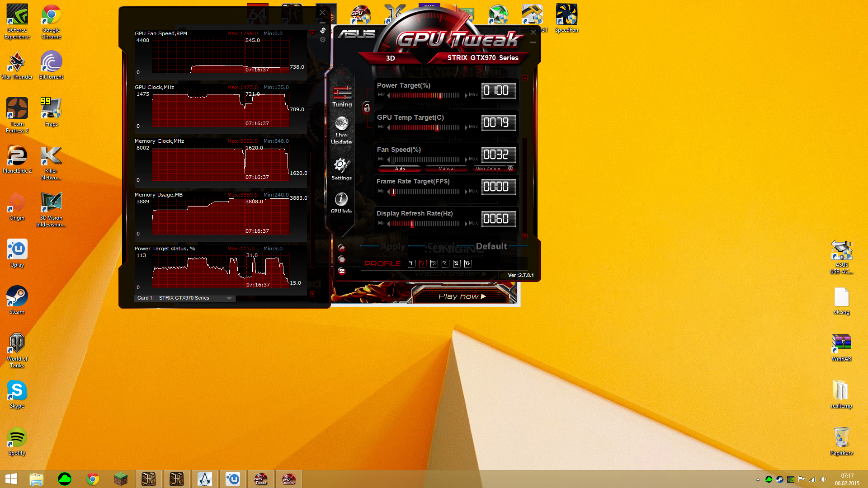
Task: Select the SpeedFan desktop icon
Action: (566, 18)
